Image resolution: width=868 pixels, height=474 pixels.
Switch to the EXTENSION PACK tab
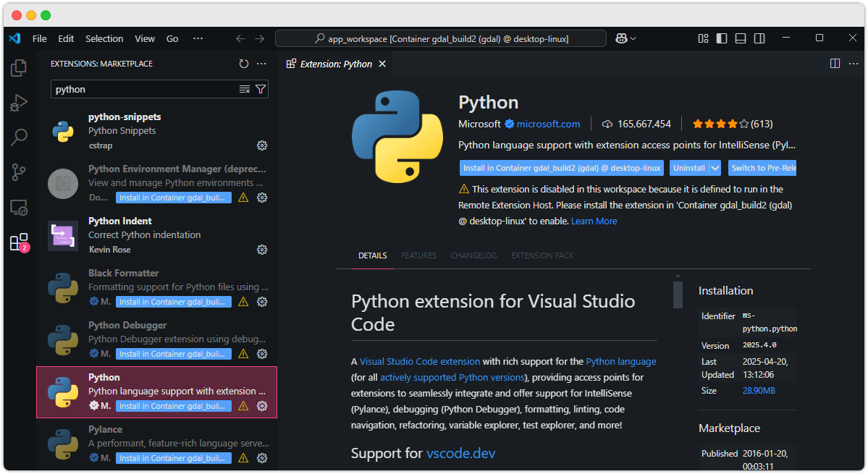tap(542, 255)
